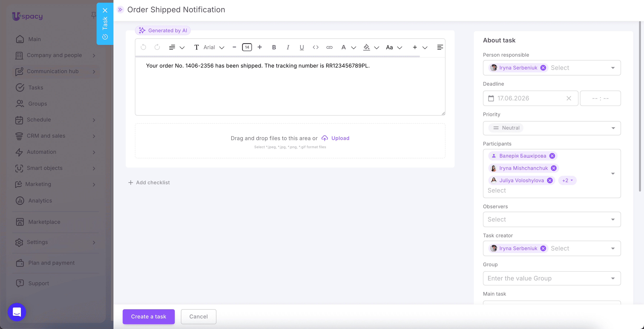Open Tasks in the sidebar

56,88
